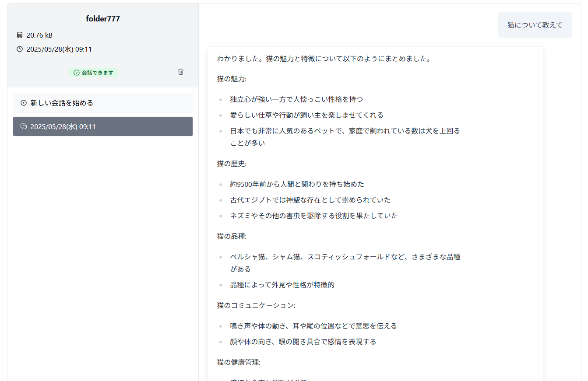Click the bullet starting 顔や体の向き
This screenshot has width=588, height=381.
pos(303,342)
